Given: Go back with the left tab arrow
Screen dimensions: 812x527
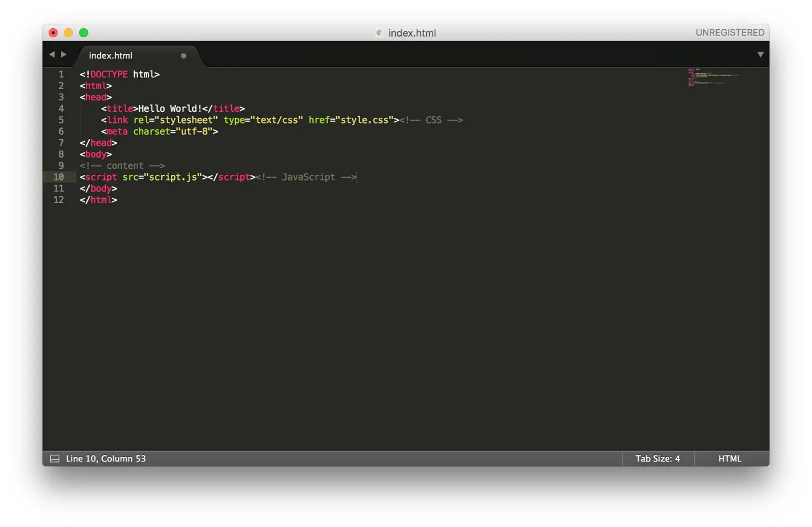Looking at the screenshot, I should point(52,54).
